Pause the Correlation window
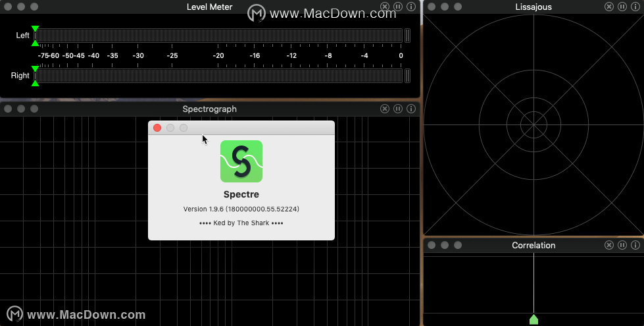 622,245
